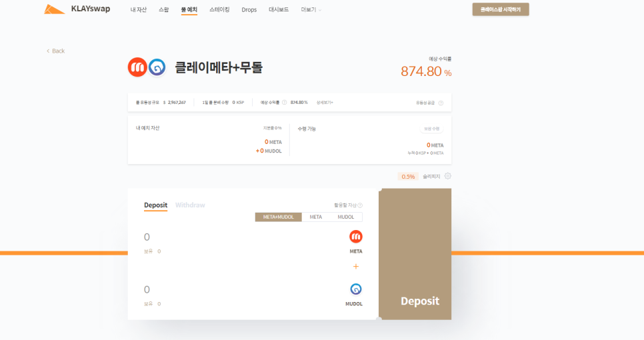Expand the 더보기 dropdown
The image size is (644, 340).
coord(311,9)
